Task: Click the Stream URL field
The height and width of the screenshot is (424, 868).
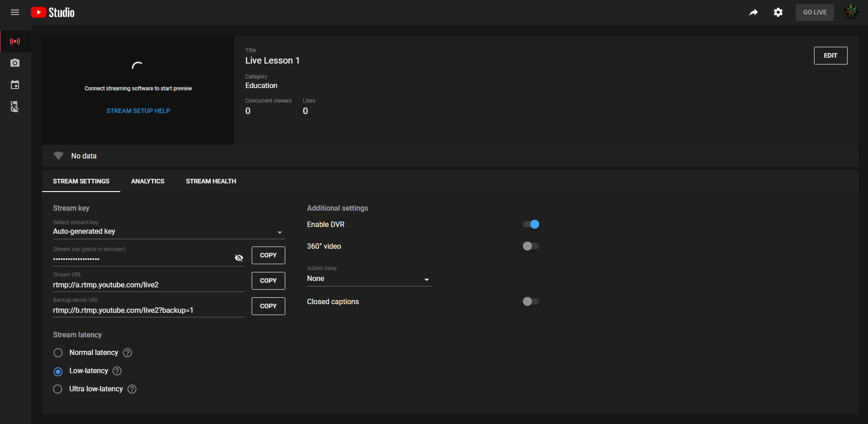Action: (148, 285)
